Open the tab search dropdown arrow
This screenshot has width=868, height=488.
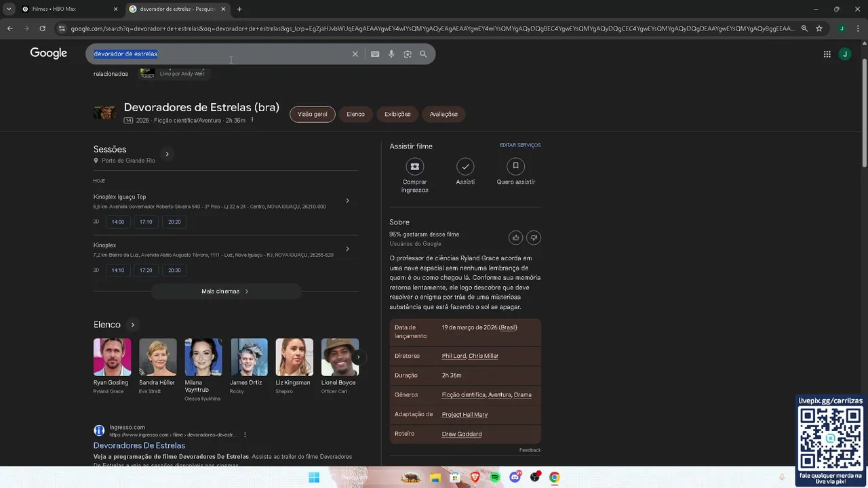click(x=9, y=9)
